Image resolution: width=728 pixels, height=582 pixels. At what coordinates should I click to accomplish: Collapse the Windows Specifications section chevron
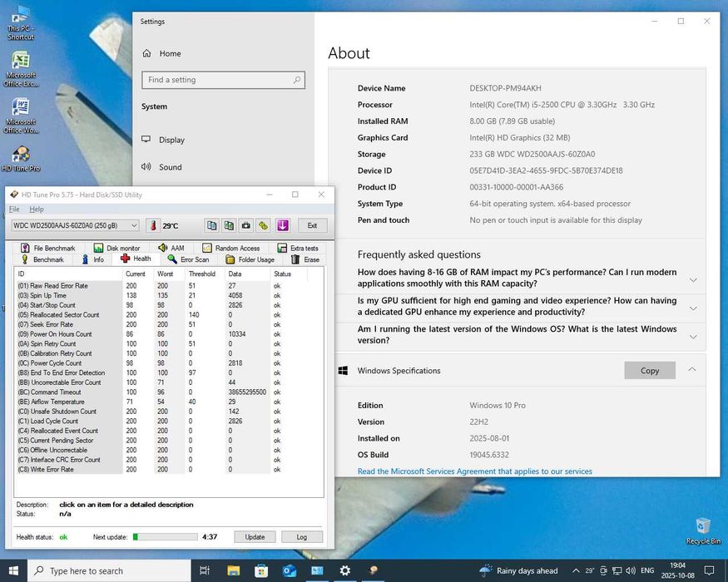691,369
